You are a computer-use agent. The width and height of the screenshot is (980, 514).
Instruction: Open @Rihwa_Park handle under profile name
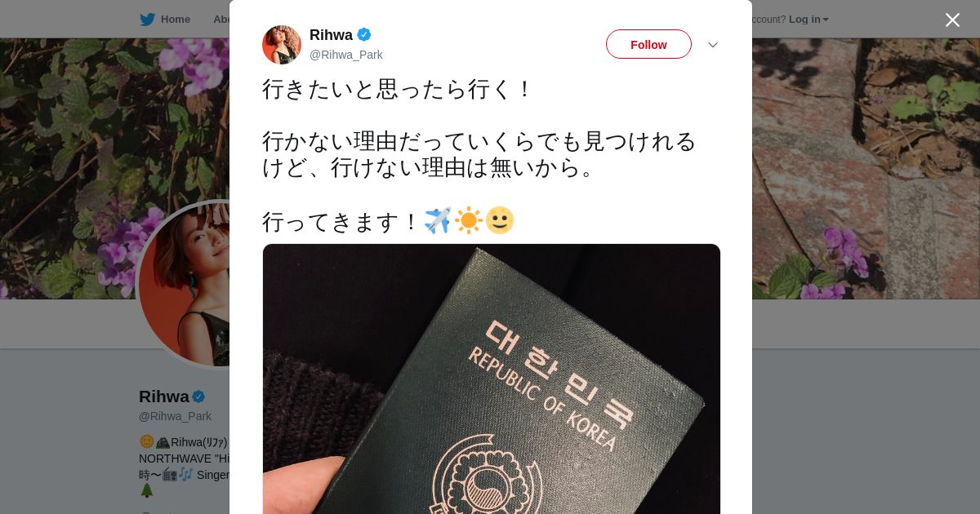(x=175, y=416)
